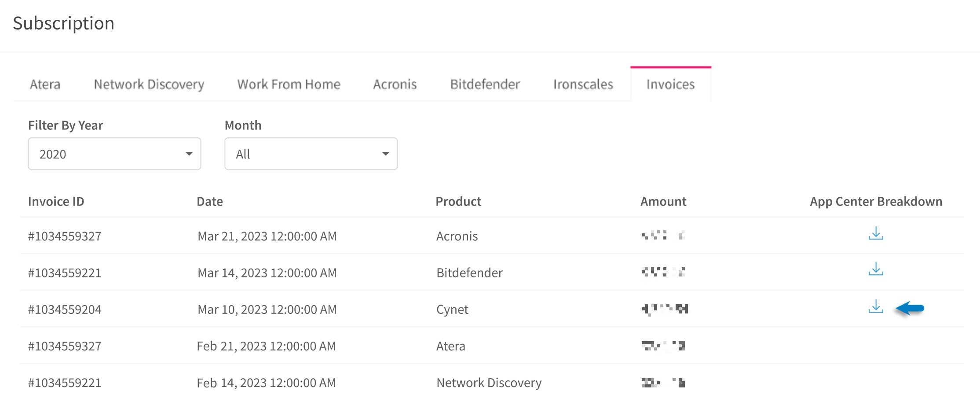Go to the Bitdefender tab
This screenshot has height=398, width=980.
coord(485,84)
